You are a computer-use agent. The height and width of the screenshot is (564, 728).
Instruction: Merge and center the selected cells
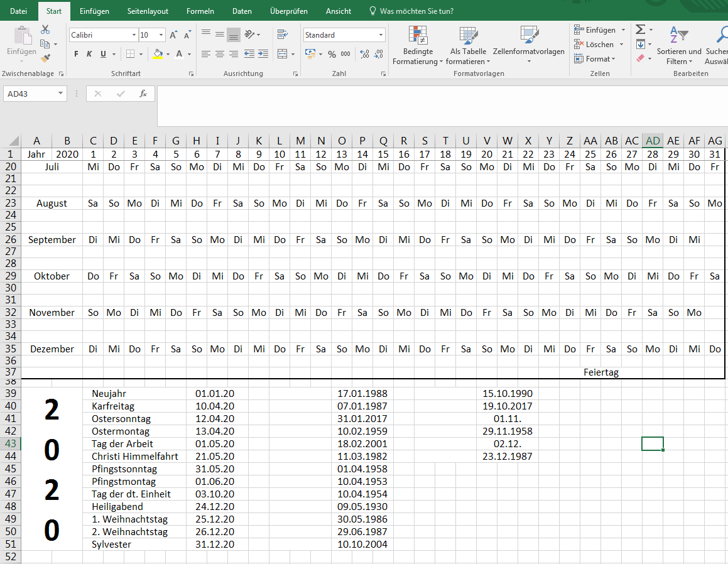282,54
